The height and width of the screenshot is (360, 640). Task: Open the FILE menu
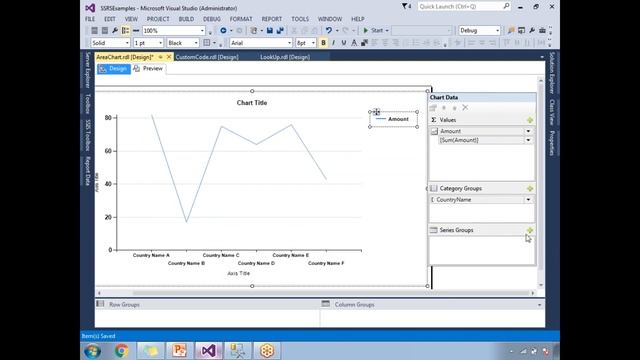(x=90, y=19)
